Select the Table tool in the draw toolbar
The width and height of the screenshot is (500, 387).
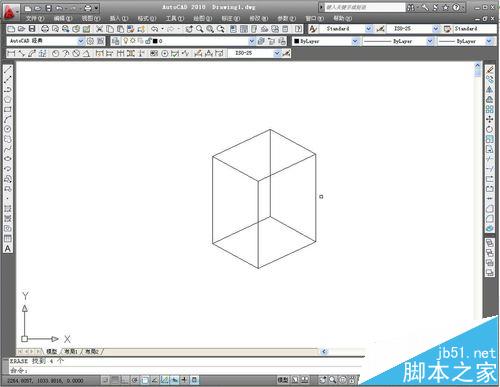click(x=8, y=238)
